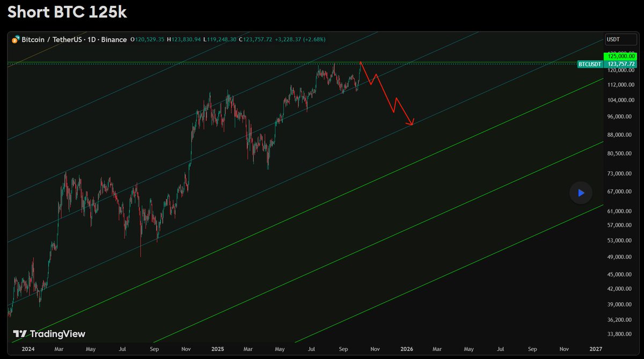Click the 45,000.00 price axis label
Image resolution: width=644 pixels, height=359 pixels.
click(620, 275)
